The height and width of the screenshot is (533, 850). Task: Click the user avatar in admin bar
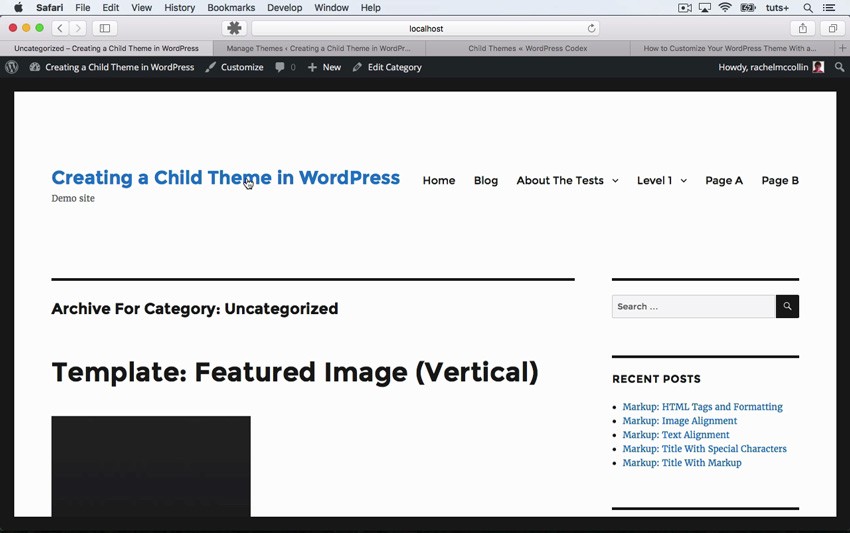click(819, 67)
